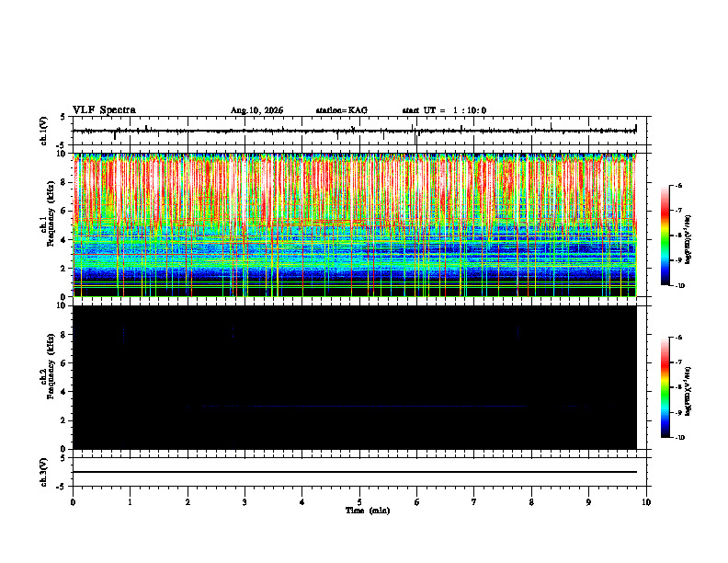
Task: Click time-axis tick label "6"
Action: coord(417,502)
